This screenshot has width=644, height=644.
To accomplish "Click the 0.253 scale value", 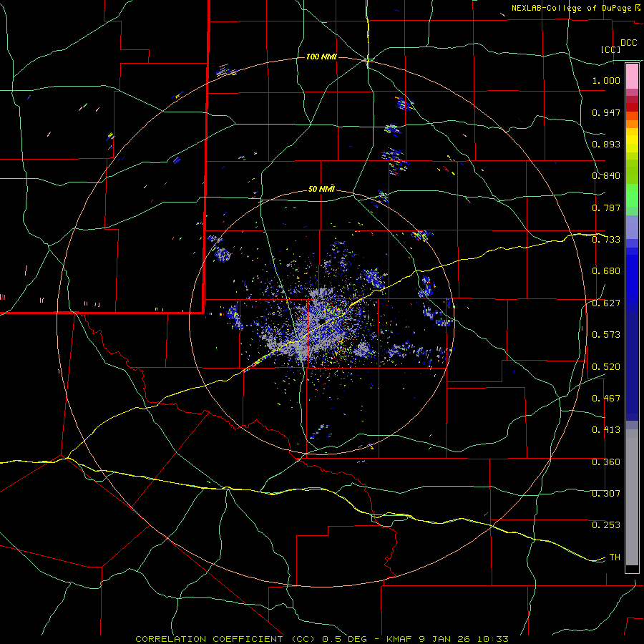I will 606,525.
